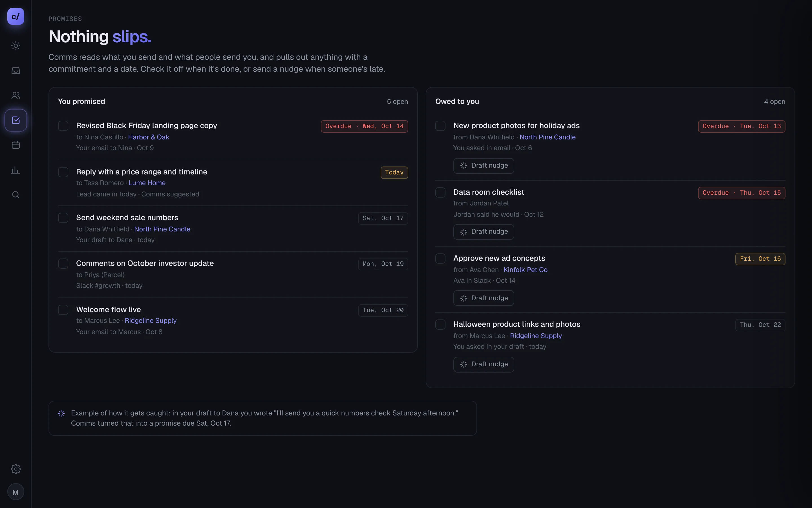The image size is (812, 508).
Task: Check off the Data room checklist item
Action: (440, 192)
